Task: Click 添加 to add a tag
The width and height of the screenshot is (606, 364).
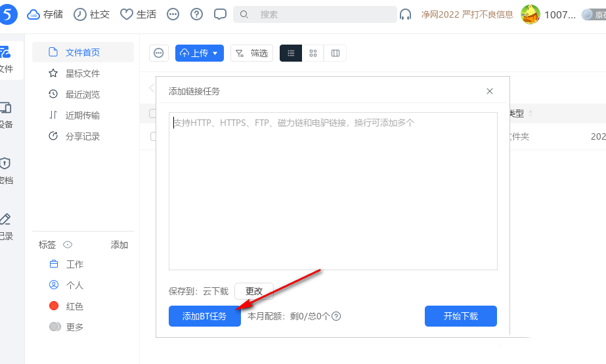Action: pyautogui.click(x=119, y=245)
